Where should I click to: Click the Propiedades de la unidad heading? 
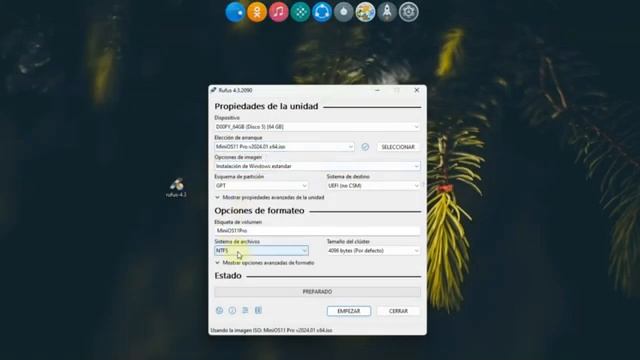click(x=266, y=107)
